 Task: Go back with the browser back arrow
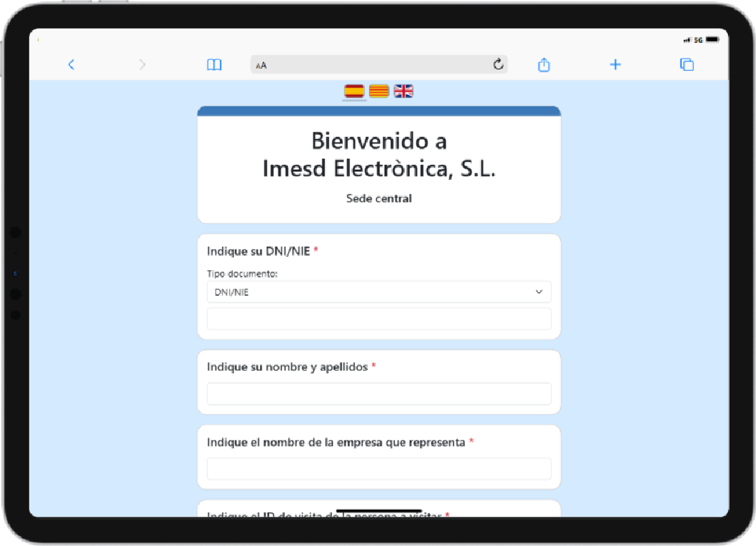click(x=72, y=65)
